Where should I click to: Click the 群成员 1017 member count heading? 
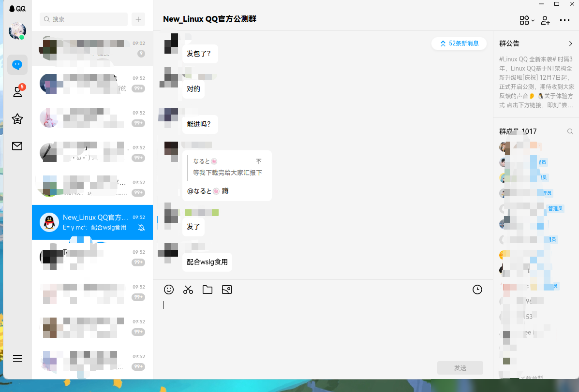pyautogui.click(x=518, y=131)
